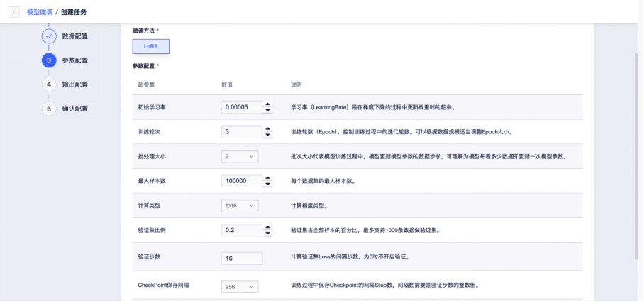644x301 pixels.
Task: Open the CheckPoint保存间隔 dropdown
Action: pyautogui.click(x=240, y=287)
